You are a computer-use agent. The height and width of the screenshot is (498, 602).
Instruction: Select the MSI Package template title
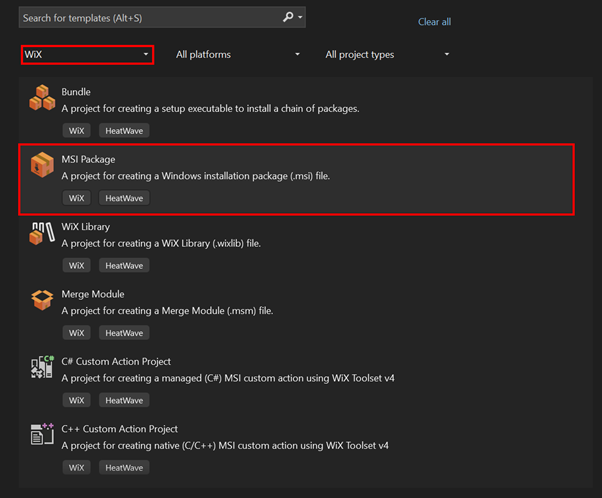(x=88, y=159)
